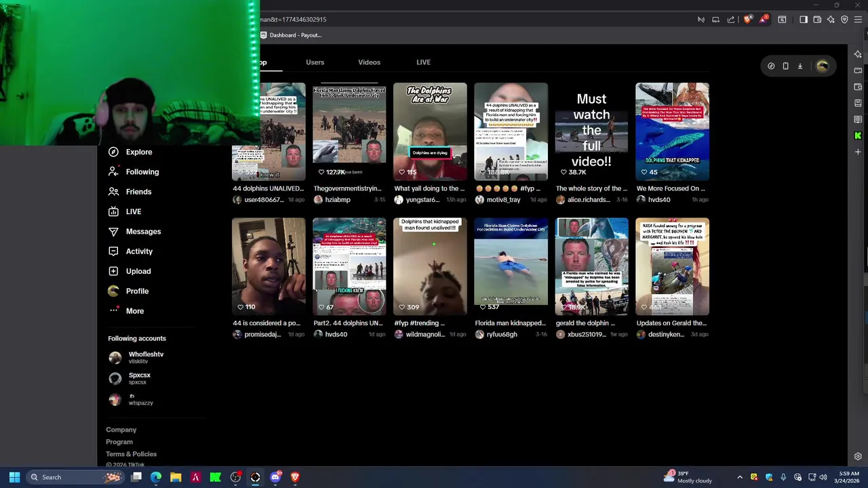
Task: Click the taskbar Search box
Action: pos(75,477)
